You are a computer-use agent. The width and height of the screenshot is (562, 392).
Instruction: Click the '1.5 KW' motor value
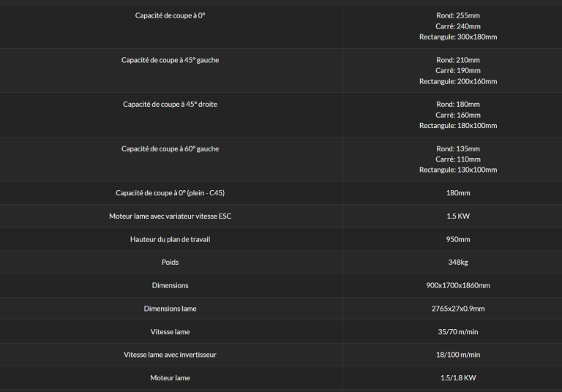(x=457, y=216)
